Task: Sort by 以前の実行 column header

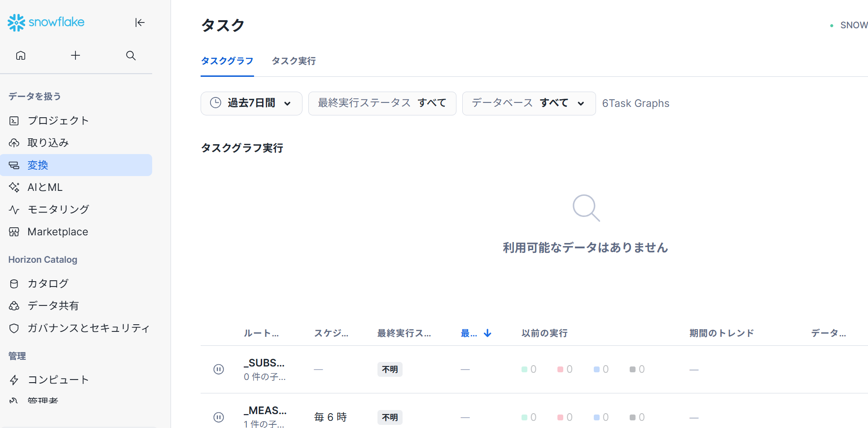Action: point(544,333)
